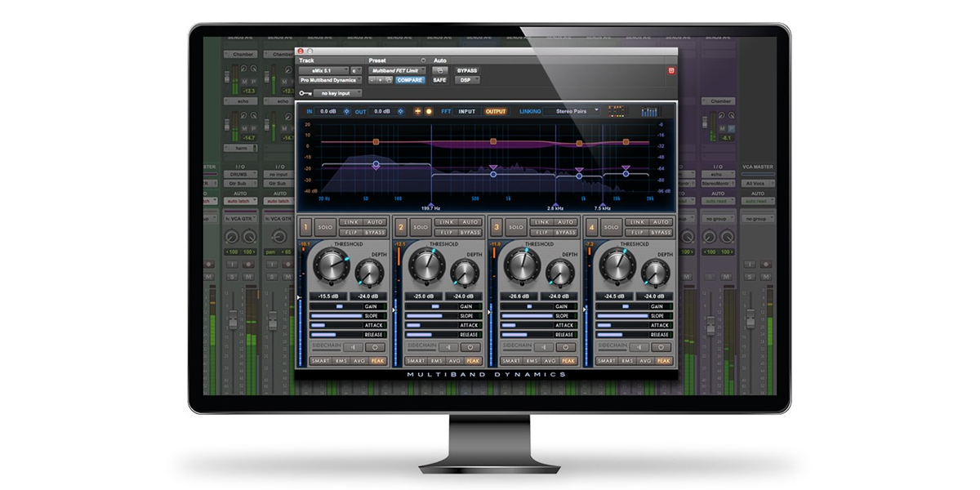
Task: Click band 1 GAIN slider
Action: pyautogui.click(x=336, y=306)
